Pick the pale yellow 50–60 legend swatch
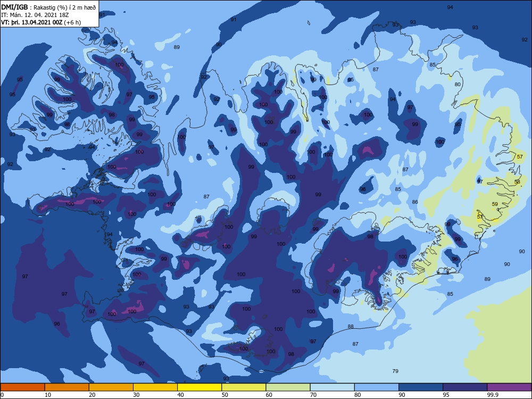532x399 pixels. (244, 387)
